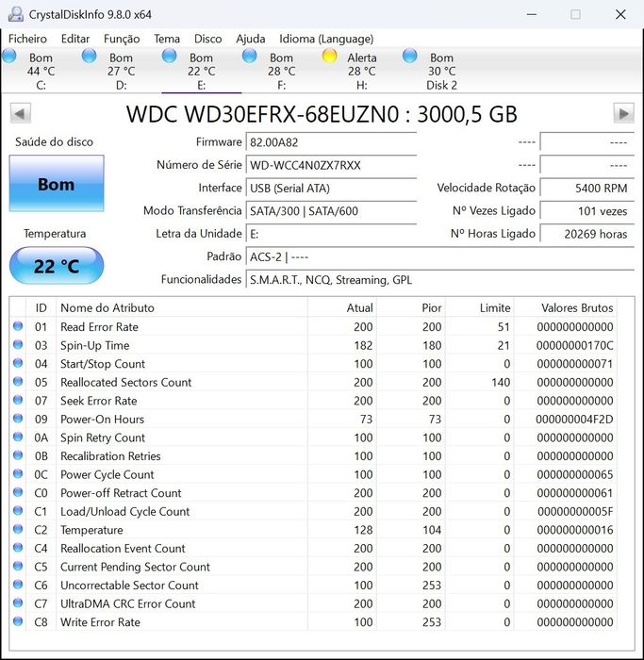Click status dot for Start/Stop Count
Screen dimensions: 644x660
pos(18,363)
